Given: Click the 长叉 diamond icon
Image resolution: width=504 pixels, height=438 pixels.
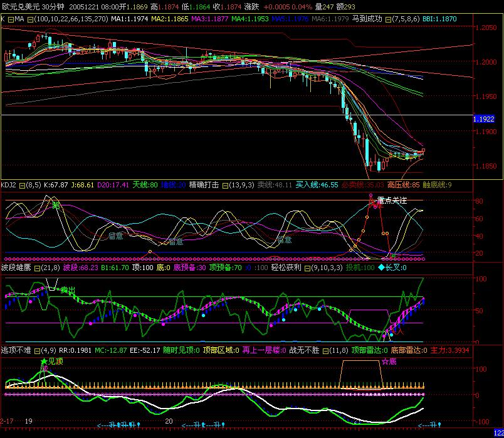Looking at the screenshot, I should (x=381, y=268).
